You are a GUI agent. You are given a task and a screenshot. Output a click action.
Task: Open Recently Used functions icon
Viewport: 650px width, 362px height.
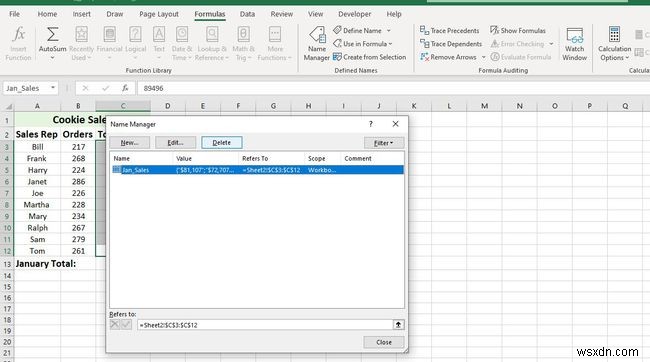click(81, 34)
